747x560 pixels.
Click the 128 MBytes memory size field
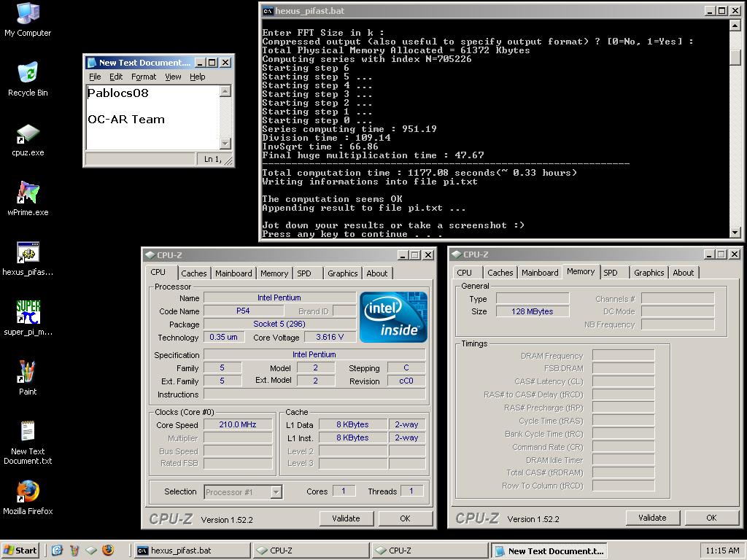click(x=532, y=311)
